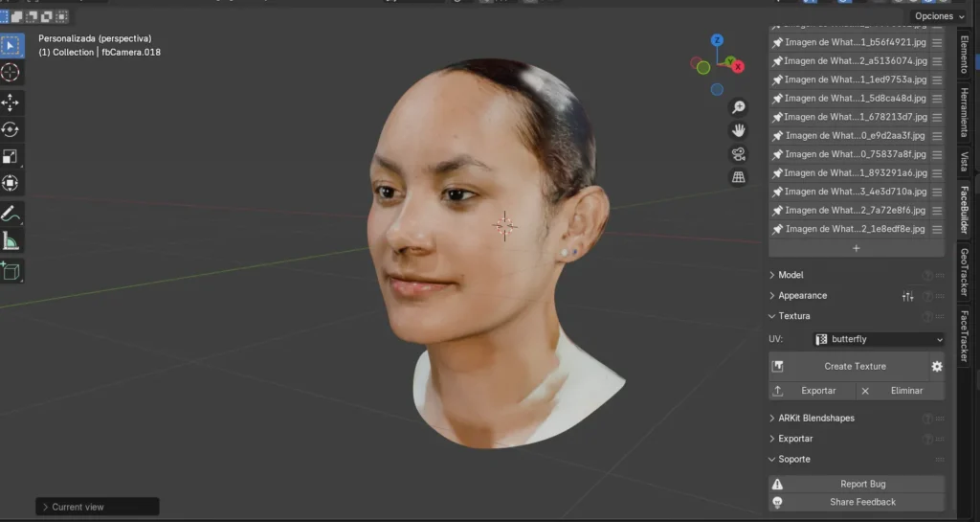Add image with the plus button

click(x=857, y=249)
